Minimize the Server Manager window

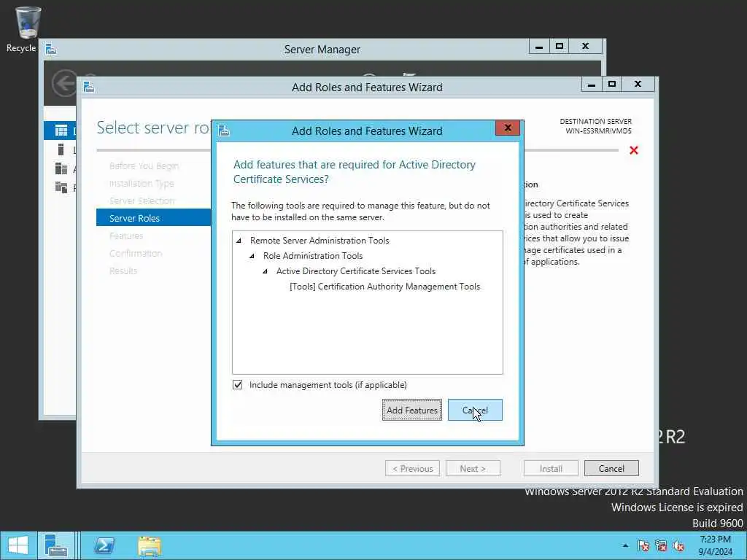(539, 46)
